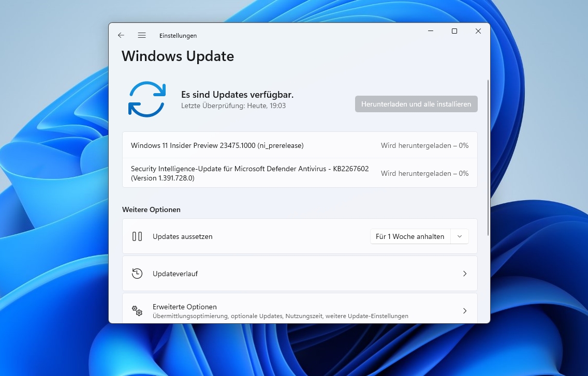Click the Letzte Überprüfung: Heute, 19:03 text
Image resolution: width=588 pixels, height=376 pixels.
(233, 106)
